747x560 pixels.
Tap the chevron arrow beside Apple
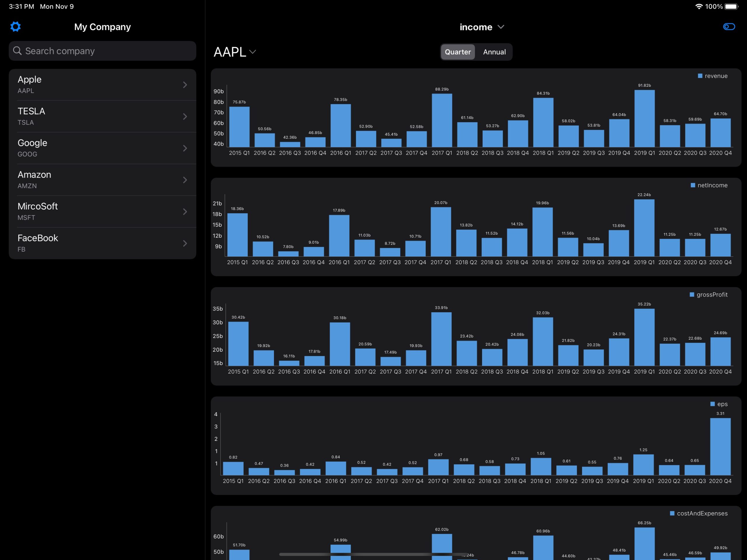pos(185,85)
